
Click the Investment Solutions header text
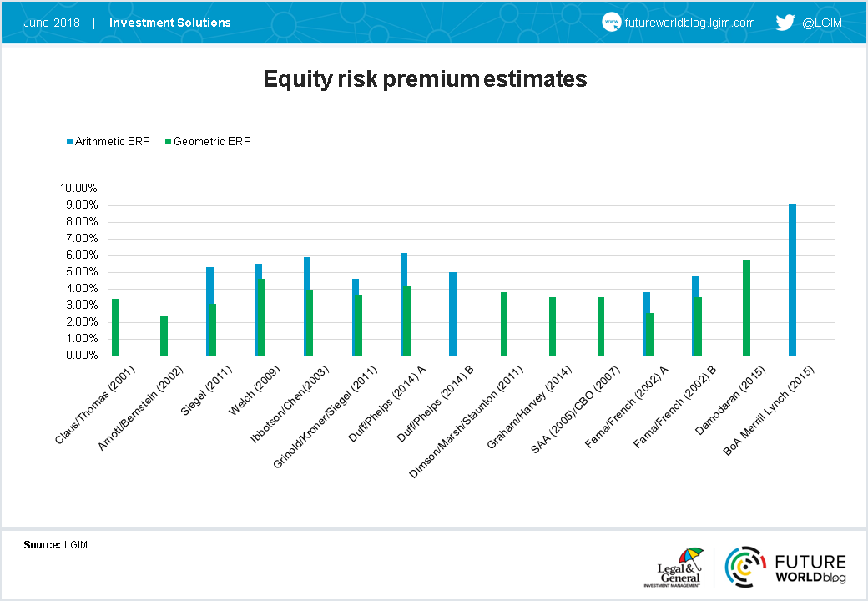point(170,23)
